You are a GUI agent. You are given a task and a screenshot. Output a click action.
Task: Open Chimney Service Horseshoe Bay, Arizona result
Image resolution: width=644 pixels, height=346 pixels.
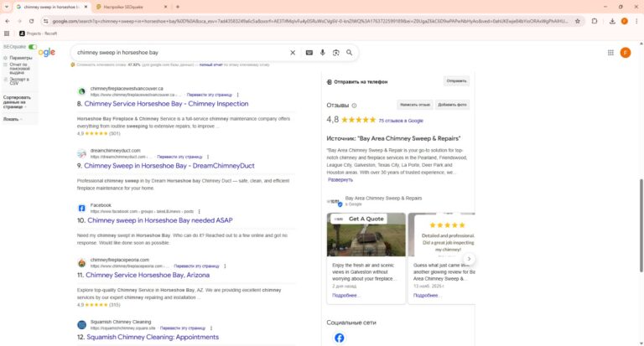147,275
